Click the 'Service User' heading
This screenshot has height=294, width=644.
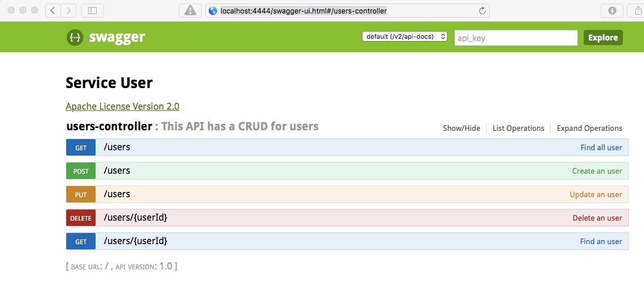pyautogui.click(x=109, y=83)
